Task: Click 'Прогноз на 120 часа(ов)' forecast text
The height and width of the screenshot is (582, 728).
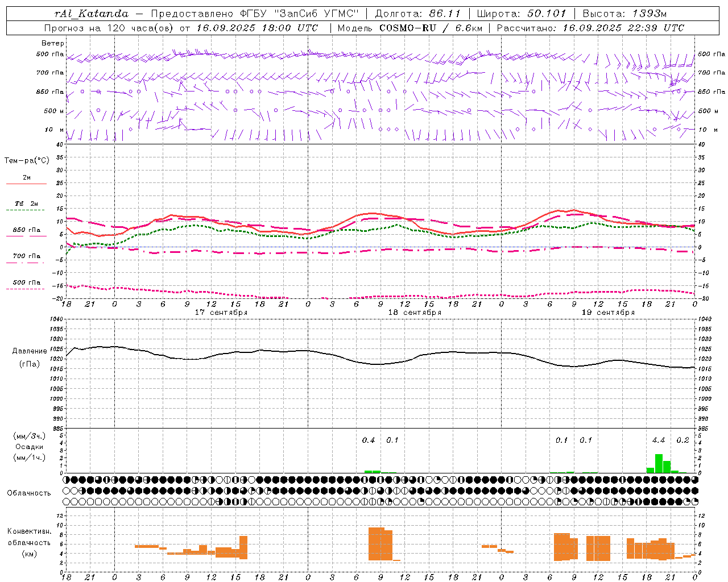Action: [109, 28]
